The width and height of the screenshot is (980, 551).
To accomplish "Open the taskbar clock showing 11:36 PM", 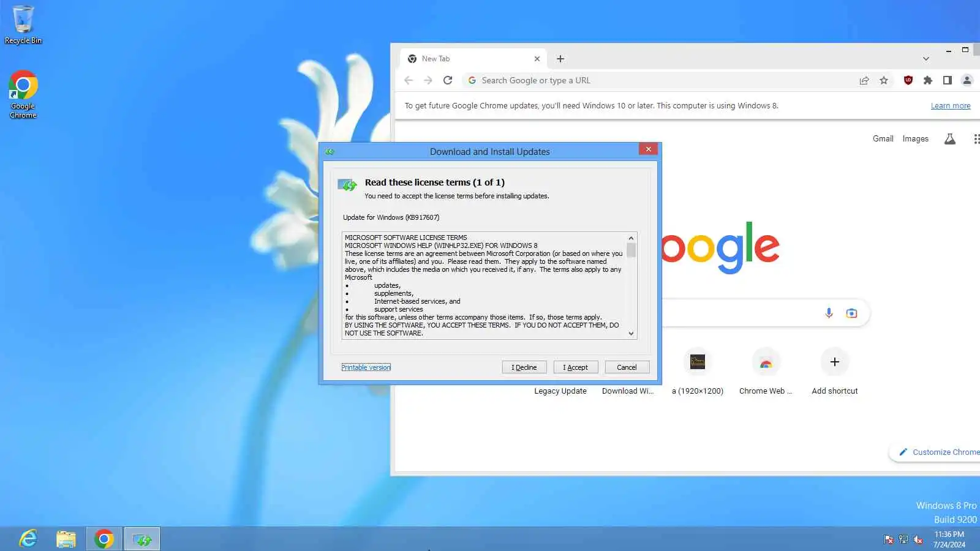I will tap(949, 539).
